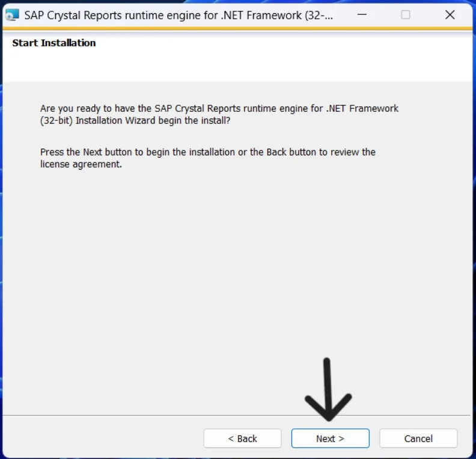Go back with the Back button
The height and width of the screenshot is (459, 476).
242,439
